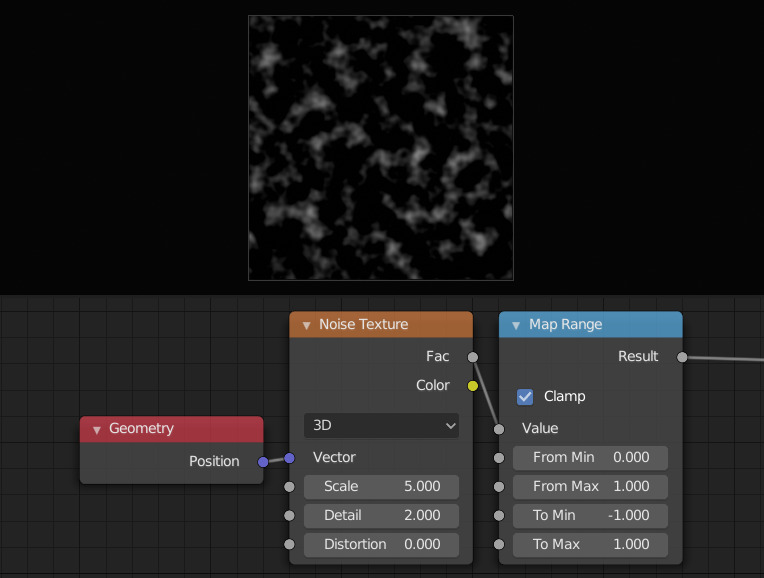This screenshot has height=578, width=764.
Task: Collapse the Map Range node triangle
Action: [516, 325]
